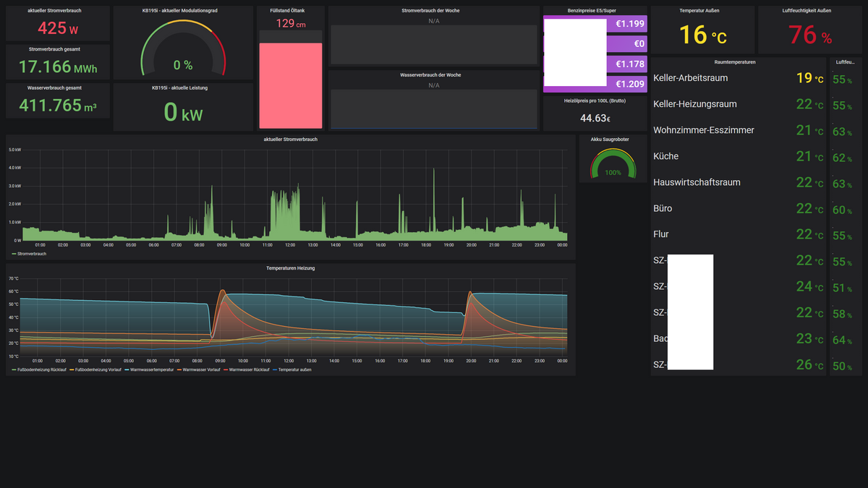Click the 62 % room humidity value

pos(843,158)
